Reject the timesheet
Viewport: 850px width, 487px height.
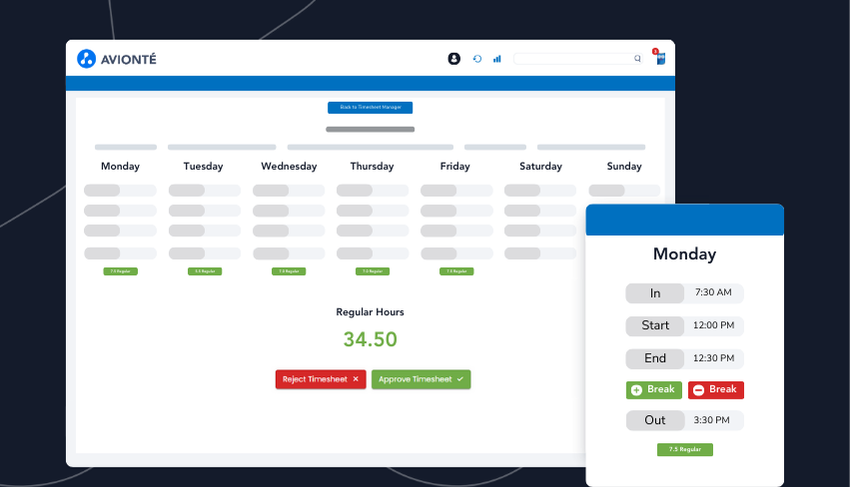point(321,379)
